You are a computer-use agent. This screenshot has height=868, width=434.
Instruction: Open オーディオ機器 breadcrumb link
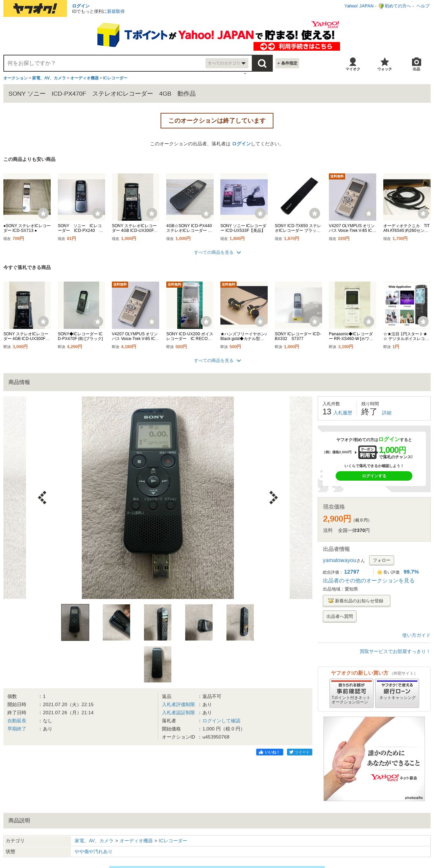click(85, 78)
